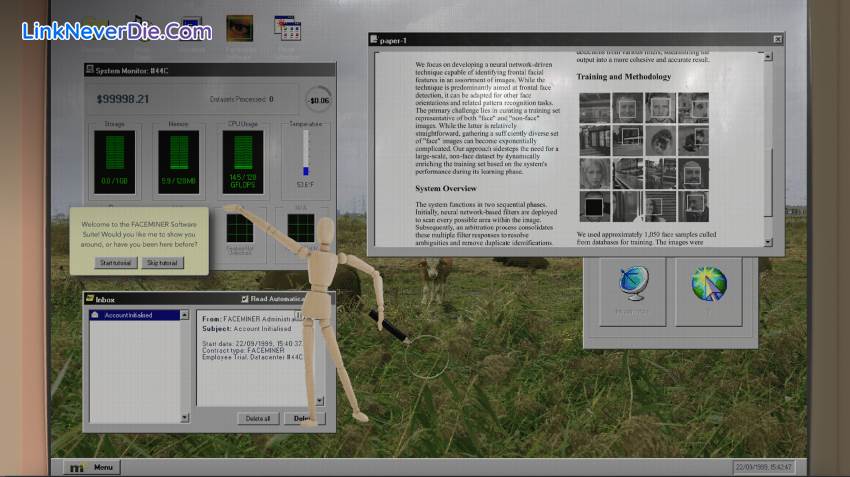Close the paper-1 document window
This screenshot has width=850, height=477.
click(777, 39)
